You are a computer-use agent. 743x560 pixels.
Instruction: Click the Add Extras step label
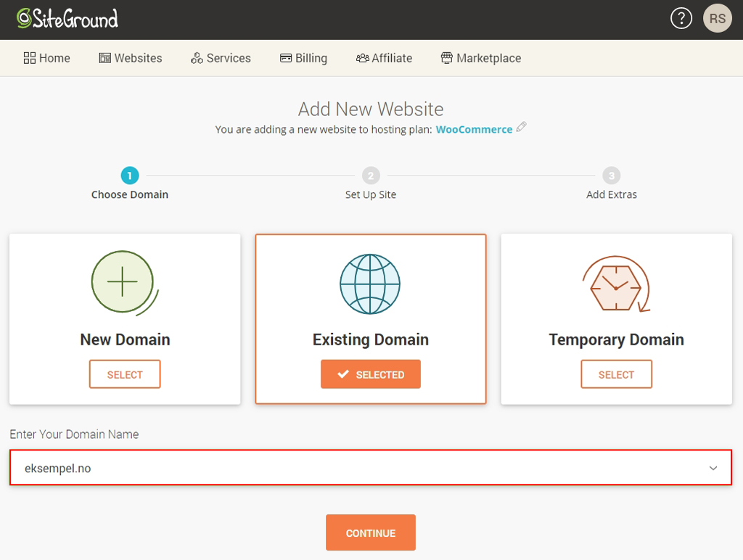[611, 194]
